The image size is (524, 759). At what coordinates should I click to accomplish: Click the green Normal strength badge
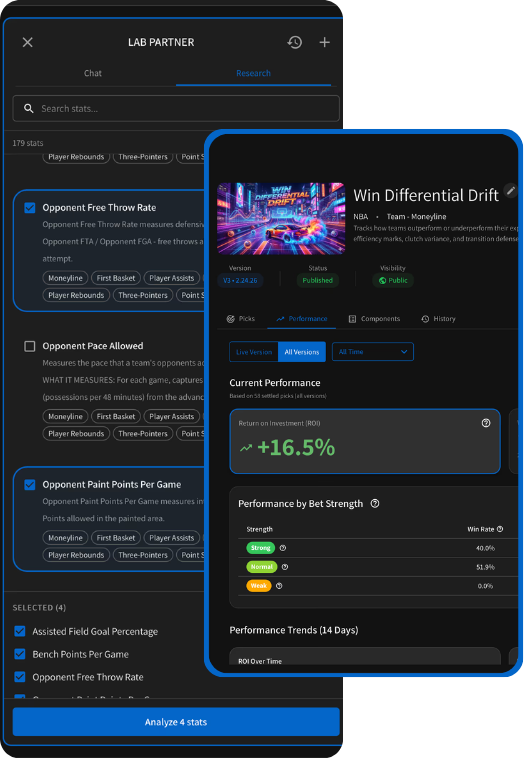pos(262,567)
